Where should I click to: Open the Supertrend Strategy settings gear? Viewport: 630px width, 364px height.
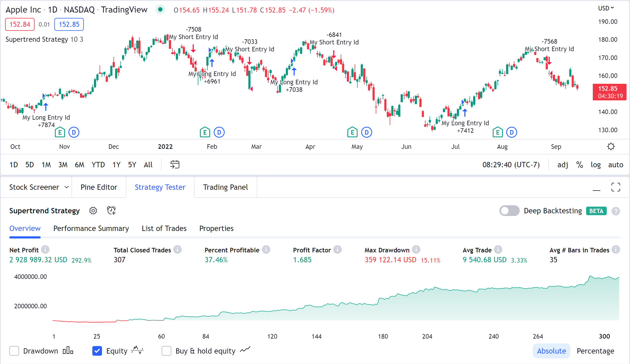point(93,211)
